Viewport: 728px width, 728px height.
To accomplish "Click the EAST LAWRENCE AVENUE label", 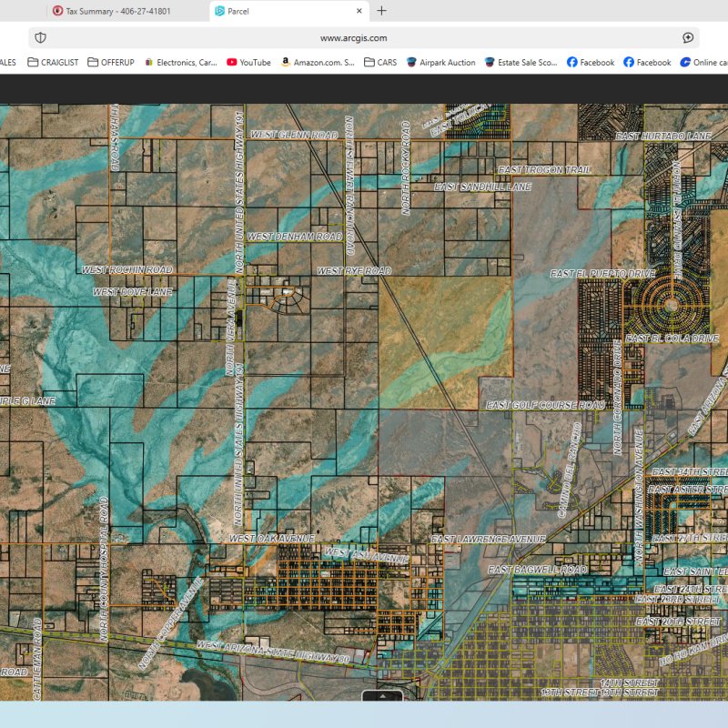I will point(489,539).
